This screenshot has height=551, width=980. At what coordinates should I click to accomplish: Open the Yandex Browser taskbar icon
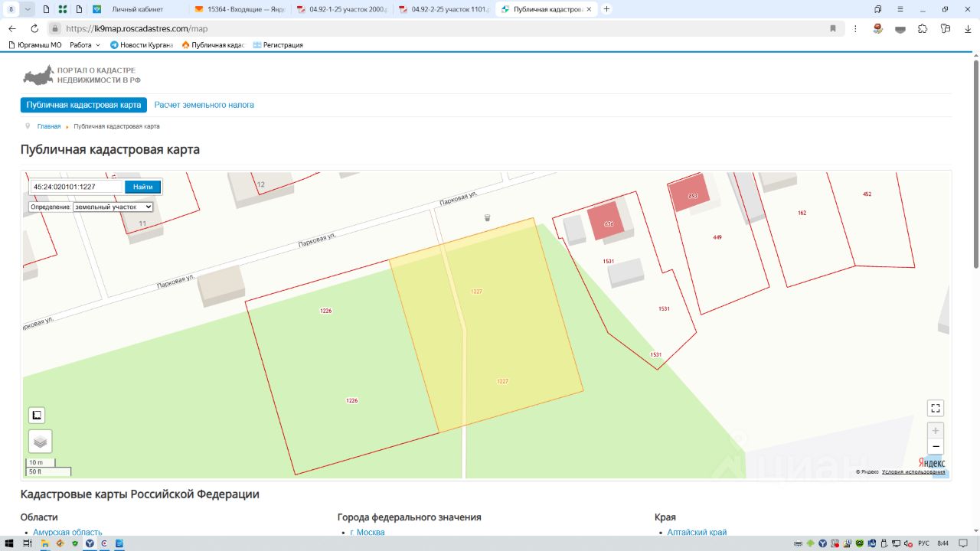90,543
